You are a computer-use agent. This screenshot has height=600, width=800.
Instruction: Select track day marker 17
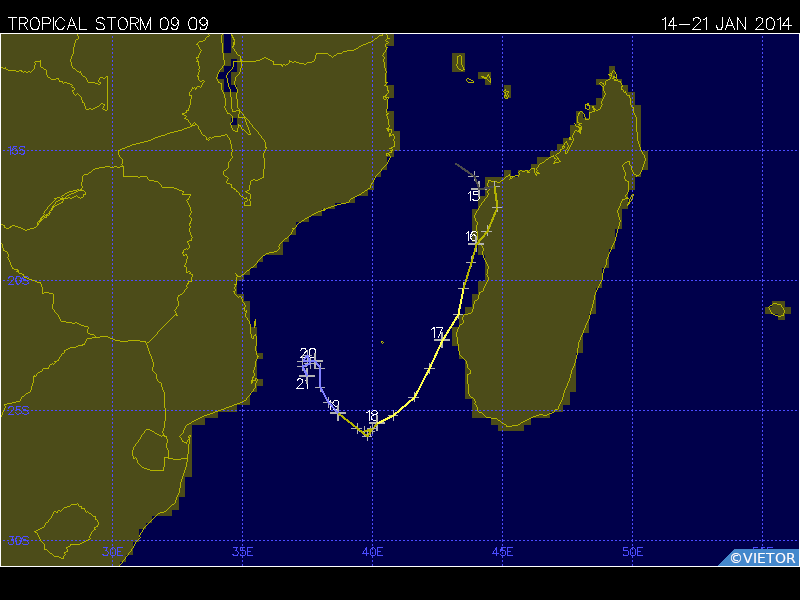click(x=437, y=333)
